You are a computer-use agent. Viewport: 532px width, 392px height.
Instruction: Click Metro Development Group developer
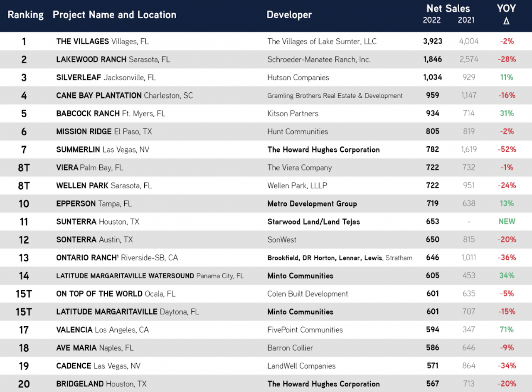[x=312, y=204]
